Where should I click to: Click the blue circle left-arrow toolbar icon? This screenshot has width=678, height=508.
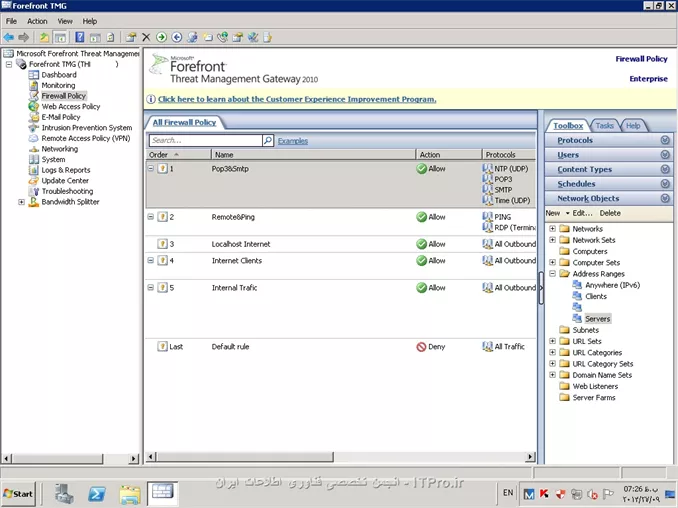(x=177, y=37)
